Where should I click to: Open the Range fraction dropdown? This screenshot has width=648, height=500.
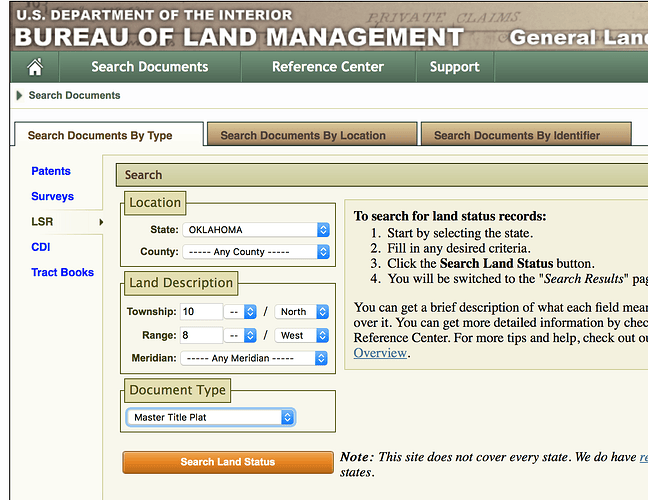pos(240,335)
